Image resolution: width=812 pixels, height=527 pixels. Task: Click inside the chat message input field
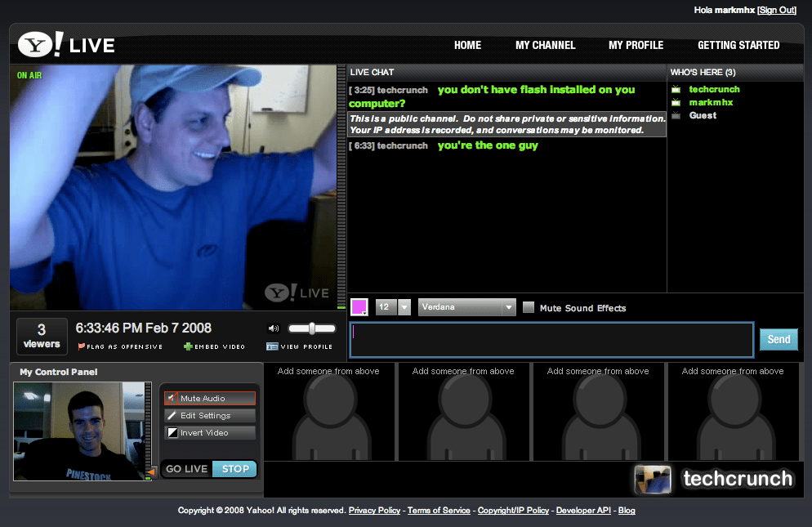[x=551, y=339]
